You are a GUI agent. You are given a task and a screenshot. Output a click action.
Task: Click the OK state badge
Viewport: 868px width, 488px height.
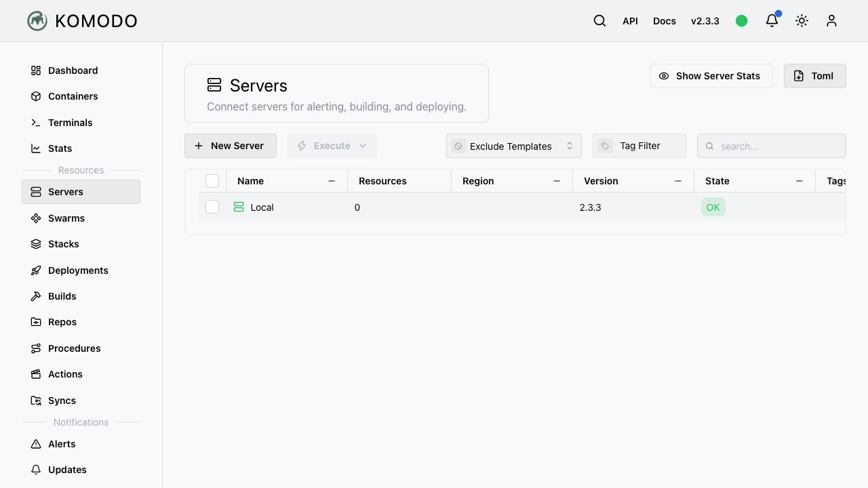pos(713,207)
